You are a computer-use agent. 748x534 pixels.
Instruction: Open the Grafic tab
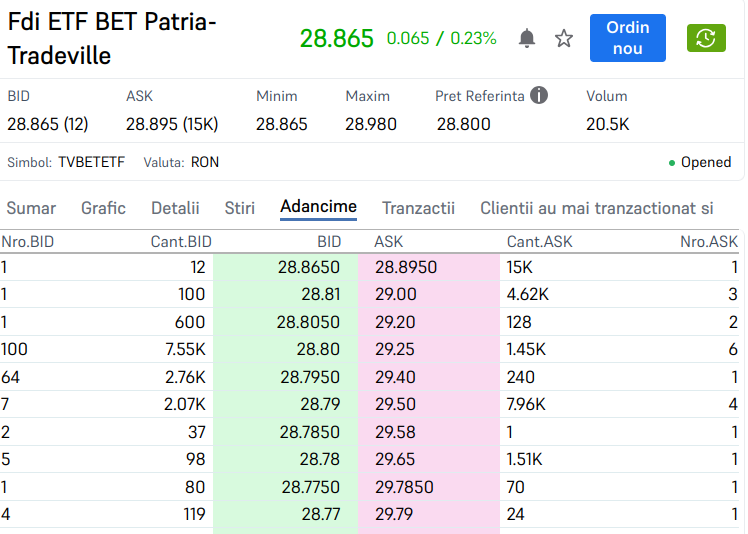103,208
